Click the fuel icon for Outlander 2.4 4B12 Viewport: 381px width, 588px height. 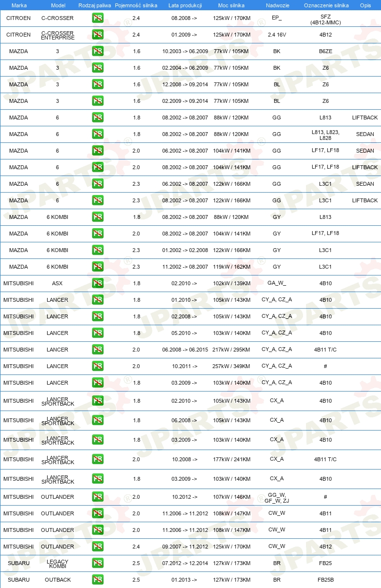click(x=97, y=547)
